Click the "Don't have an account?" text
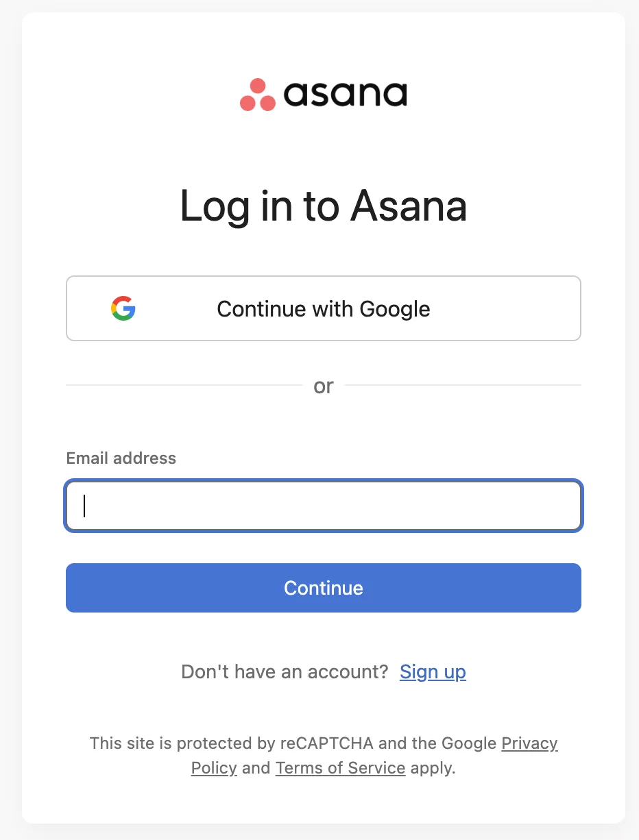 (x=285, y=672)
